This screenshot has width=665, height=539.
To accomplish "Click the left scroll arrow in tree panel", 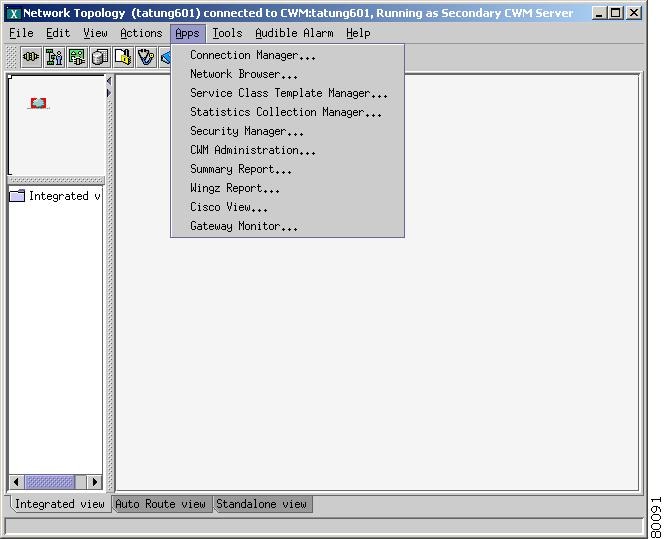I will click(x=17, y=482).
